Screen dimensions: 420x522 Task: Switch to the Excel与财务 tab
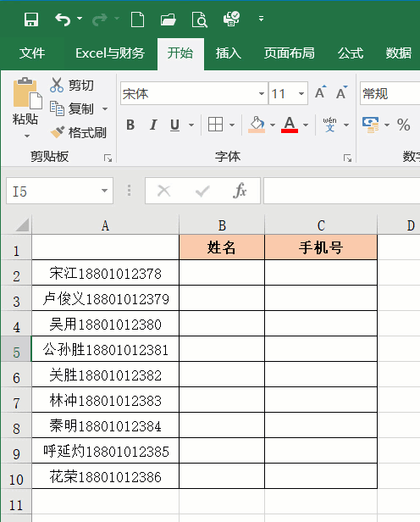(x=110, y=53)
